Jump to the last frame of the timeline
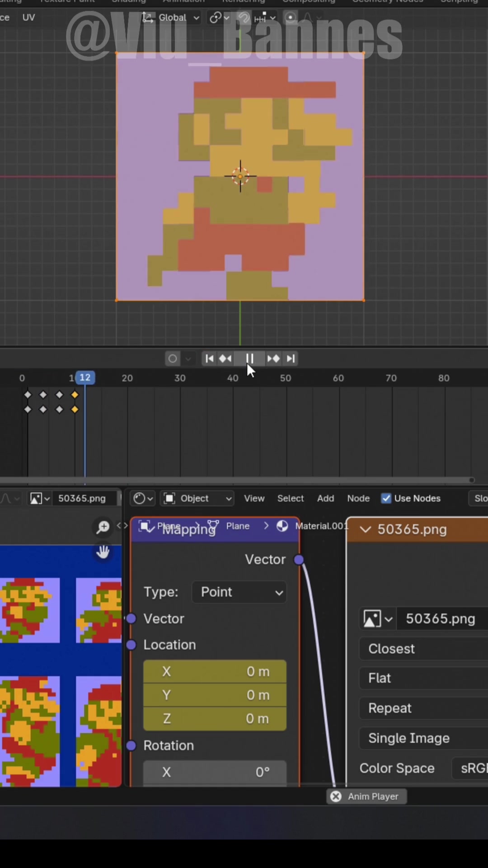 tap(291, 359)
